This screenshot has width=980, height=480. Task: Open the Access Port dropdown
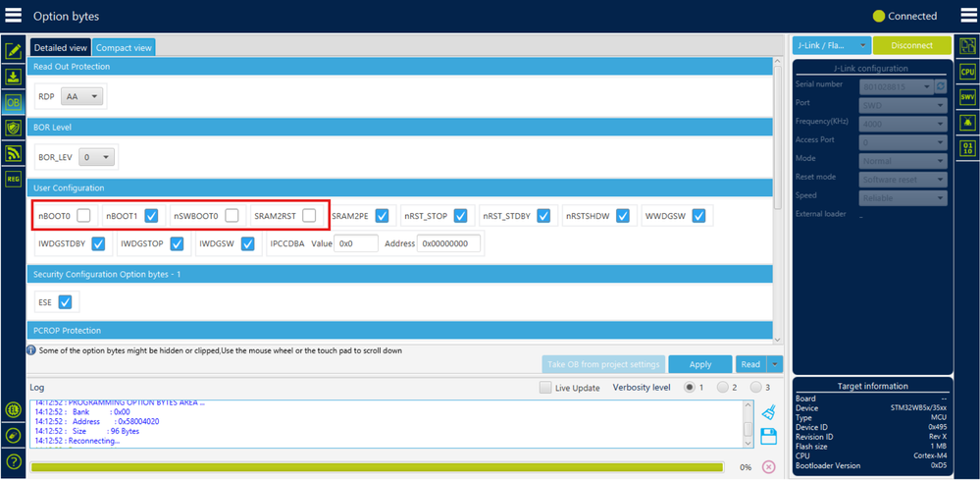(903, 142)
